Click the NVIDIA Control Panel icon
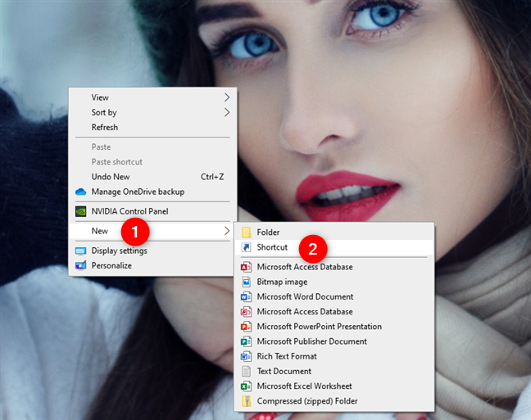This screenshot has width=531, height=420. (80, 211)
